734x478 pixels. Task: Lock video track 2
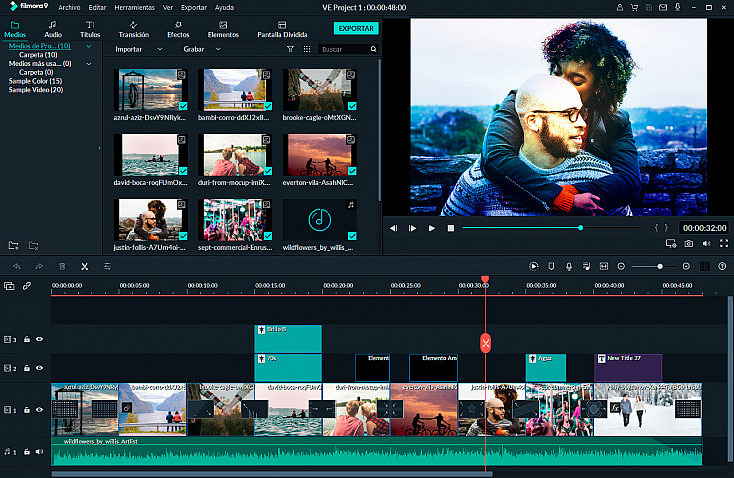coord(27,368)
